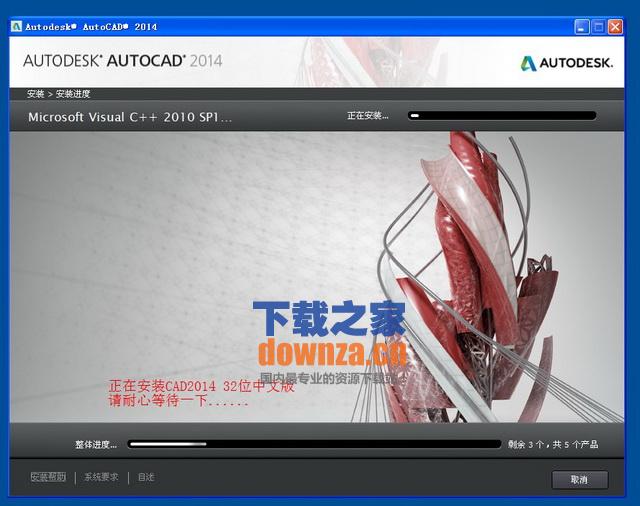
Task: Click the AUTODESK AUTOCAD 2014 header title
Action: (x=122, y=61)
